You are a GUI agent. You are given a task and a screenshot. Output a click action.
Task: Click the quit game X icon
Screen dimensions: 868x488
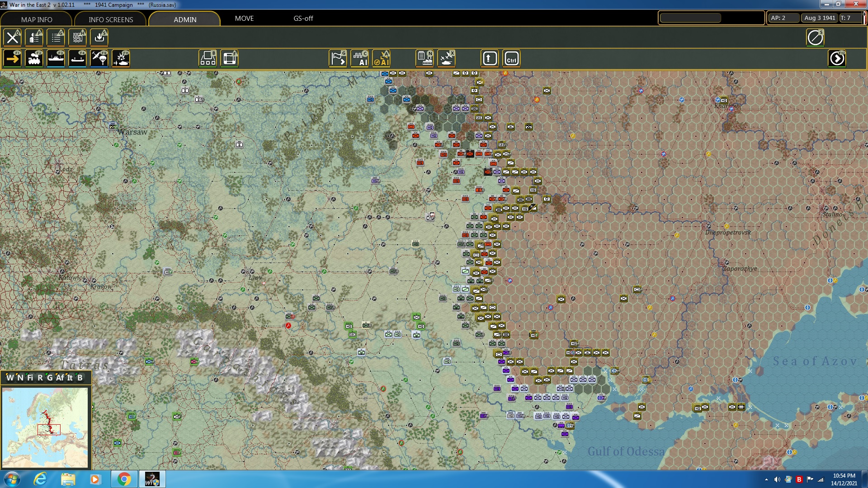tap(13, 38)
